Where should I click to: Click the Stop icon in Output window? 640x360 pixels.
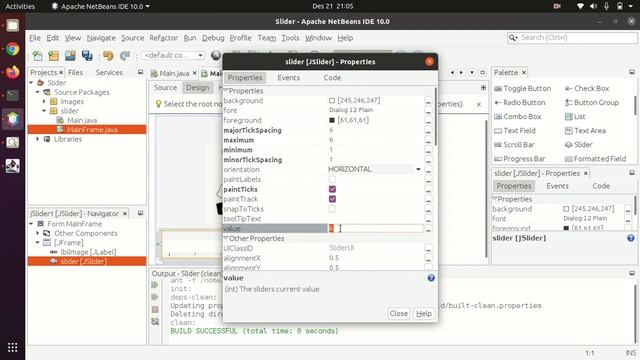click(155, 310)
